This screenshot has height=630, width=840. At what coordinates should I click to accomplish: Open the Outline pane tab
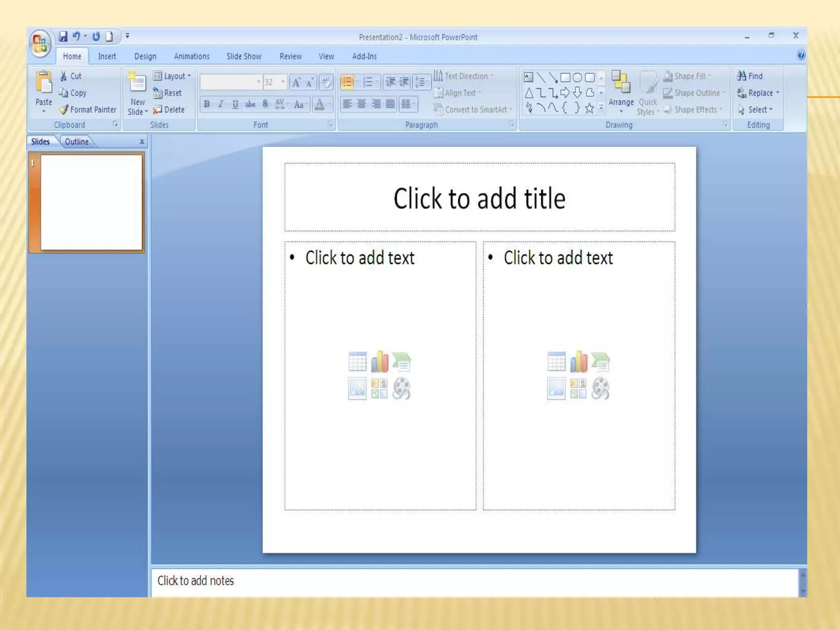coord(77,142)
